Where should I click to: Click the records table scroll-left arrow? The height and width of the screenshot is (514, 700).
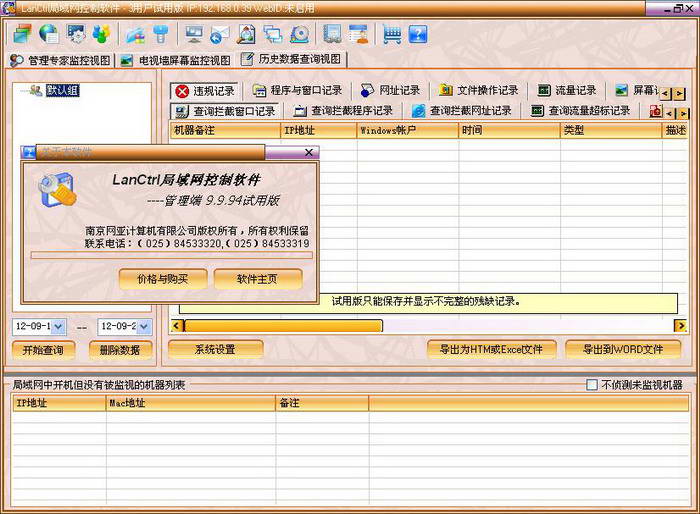[176, 326]
